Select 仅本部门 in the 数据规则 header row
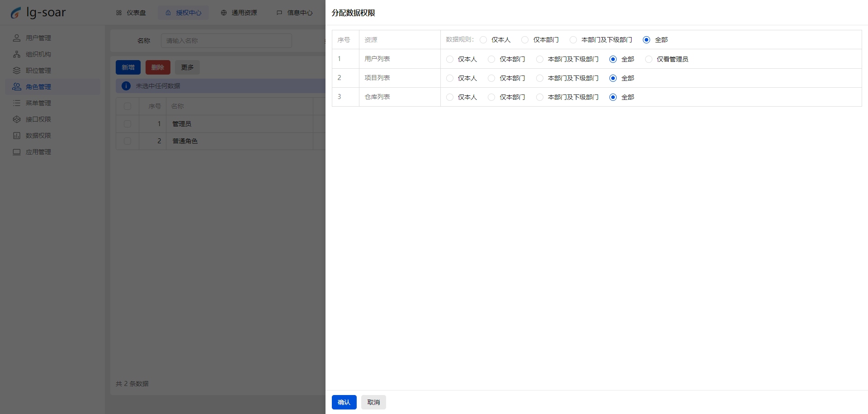Viewport: 868px width, 414px height. [x=525, y=40]
